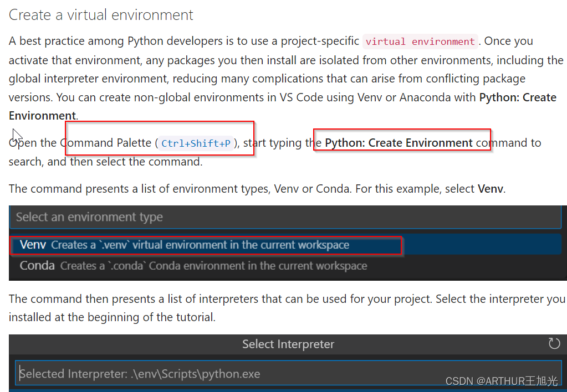
Task: Click the bolded Venv word in paragraph
Action: click(x=490, y=189)
